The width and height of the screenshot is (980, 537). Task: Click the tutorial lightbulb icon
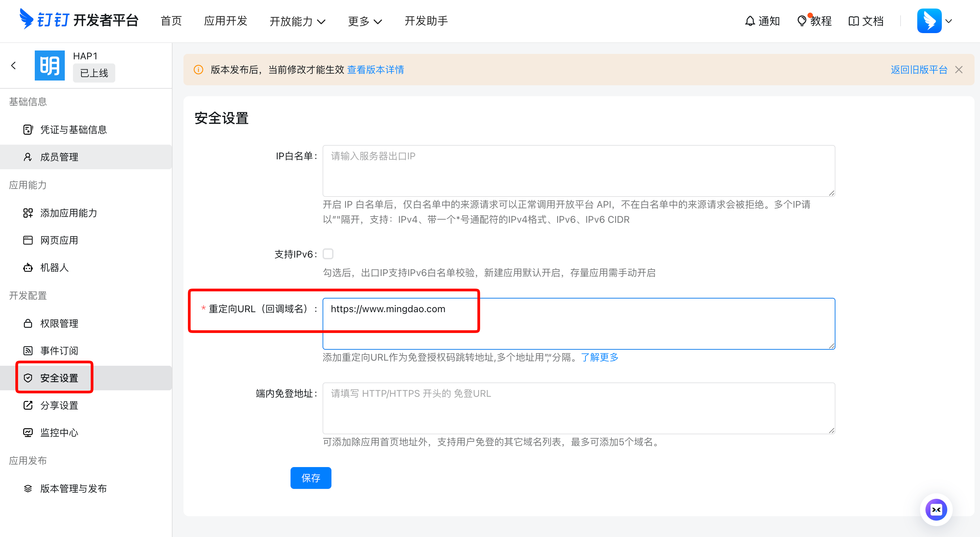(802, 21)
